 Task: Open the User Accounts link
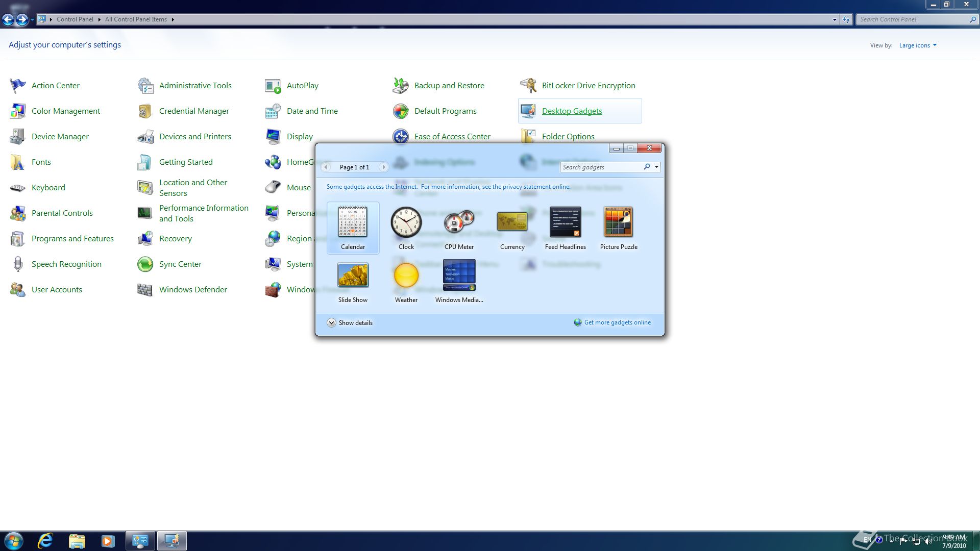pos(57,290)
